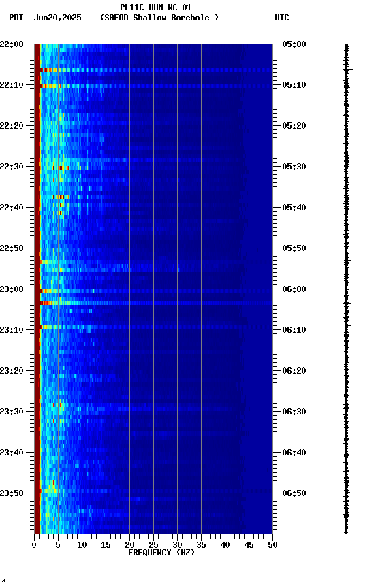
Task: Click the 23:50 PDT time label
Action: click(x=12, y=493)
